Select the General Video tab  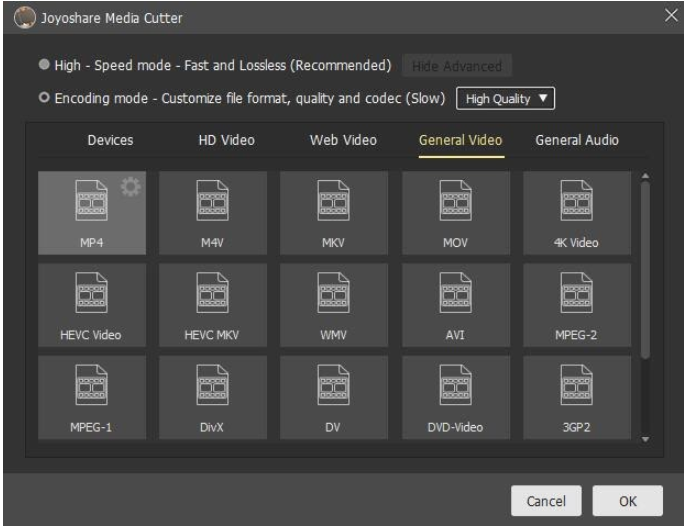point(461,140)
